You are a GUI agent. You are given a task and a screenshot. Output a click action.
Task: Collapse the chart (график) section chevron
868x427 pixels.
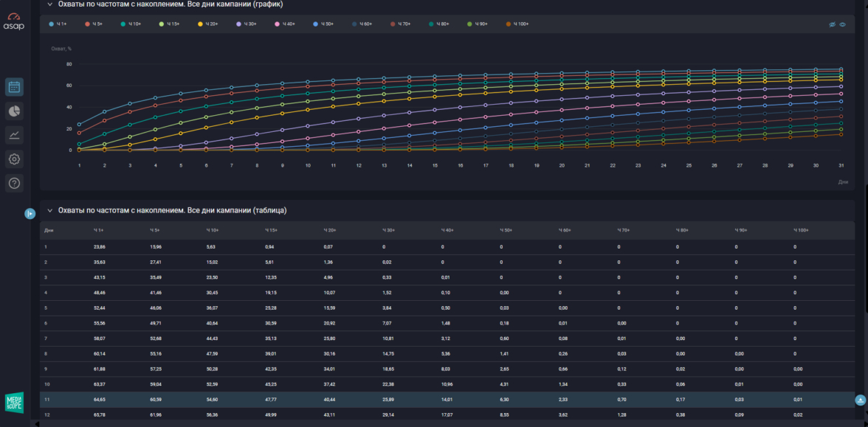(x=49, y=4)
